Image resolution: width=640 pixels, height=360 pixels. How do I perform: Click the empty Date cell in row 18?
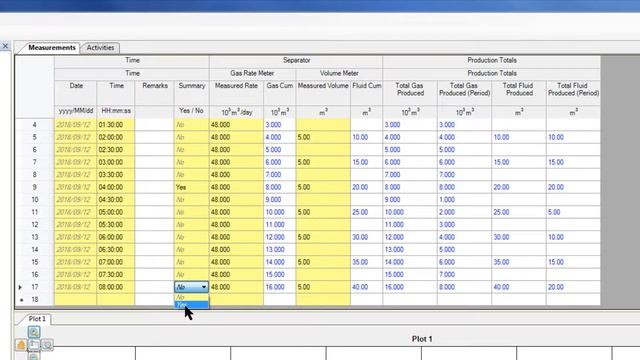(76, 300)
